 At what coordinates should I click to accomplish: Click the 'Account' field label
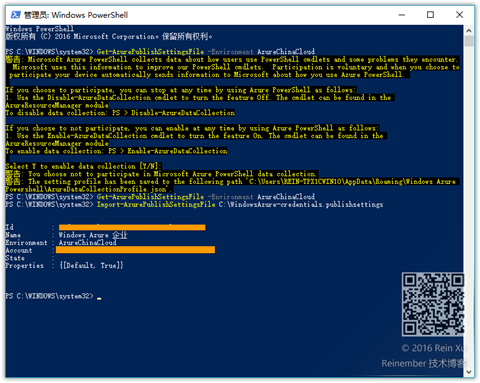point(19,250)
